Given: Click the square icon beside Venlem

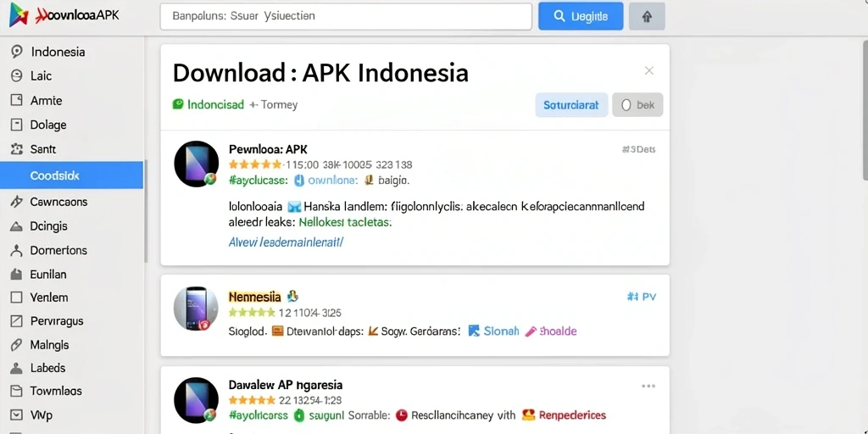Looking at the screenshot, I should tap(17, 298).
